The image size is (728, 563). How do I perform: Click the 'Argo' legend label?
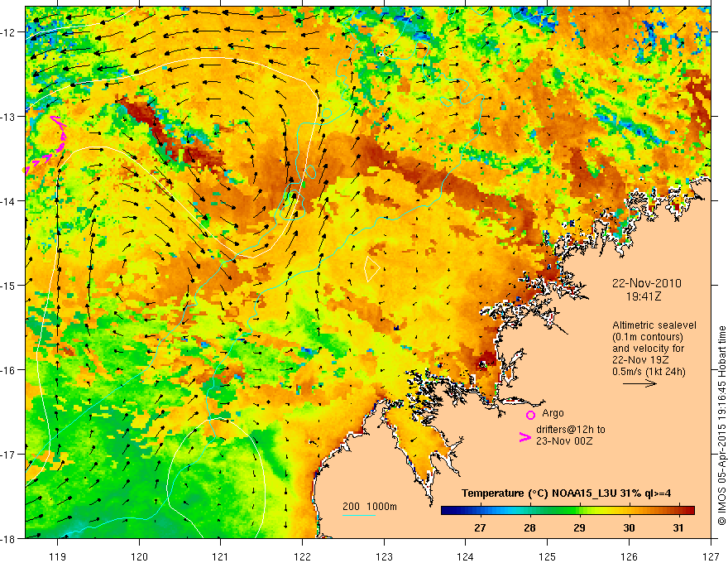point(553,413)
